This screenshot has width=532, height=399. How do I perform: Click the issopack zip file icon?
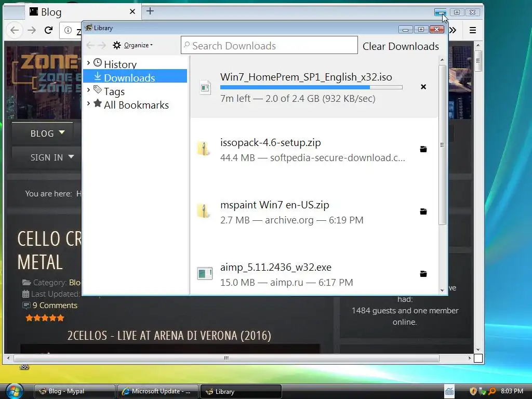point(204,149)
